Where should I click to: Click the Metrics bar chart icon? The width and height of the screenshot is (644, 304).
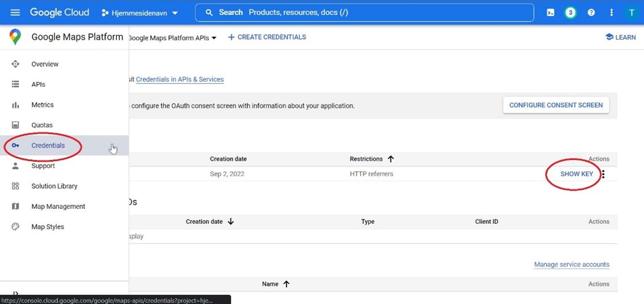(x=16, y=105)
